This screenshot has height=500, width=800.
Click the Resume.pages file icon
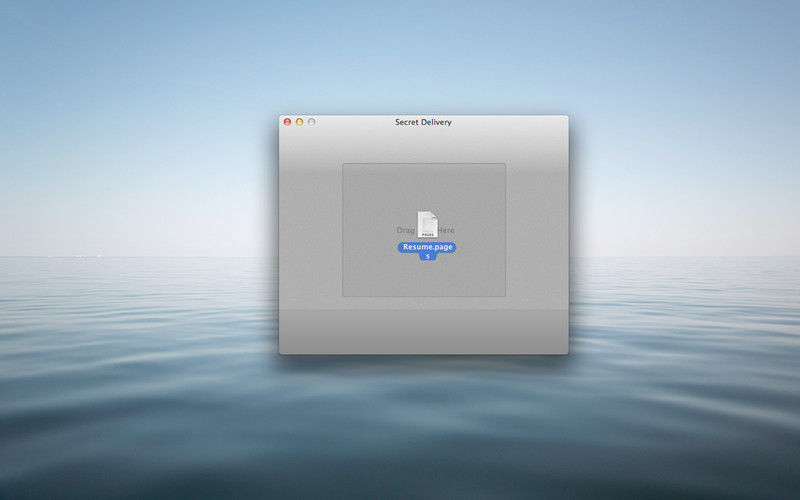coord(428,224)
